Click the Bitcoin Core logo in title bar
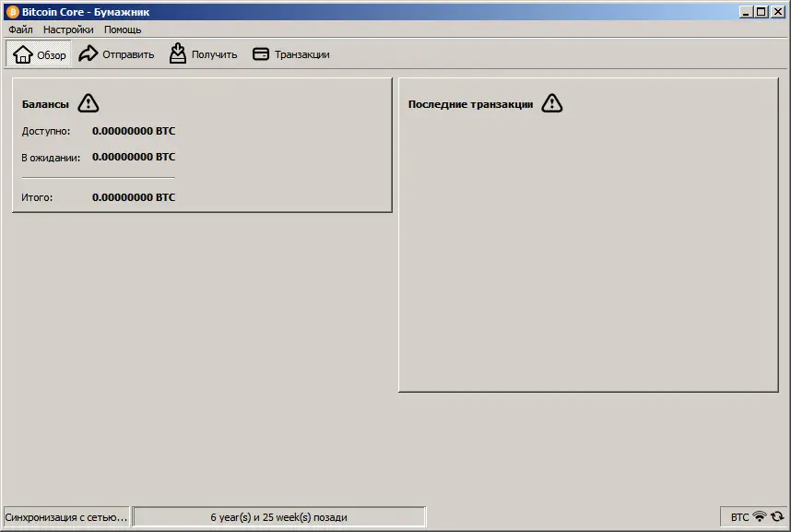Image resolution: width=791 pixels, height=532 pixels. pos(12,12)
